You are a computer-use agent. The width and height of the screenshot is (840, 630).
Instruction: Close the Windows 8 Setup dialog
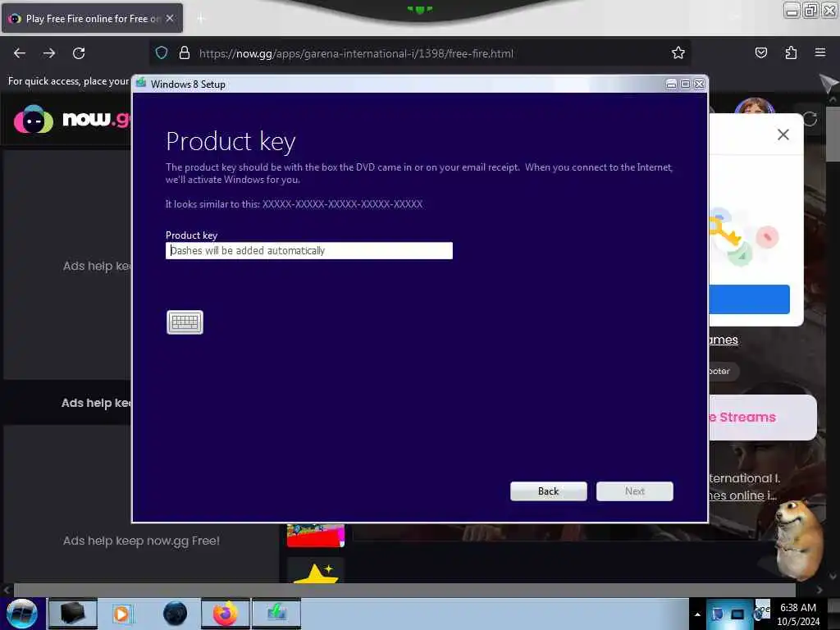tap(699, 84)
